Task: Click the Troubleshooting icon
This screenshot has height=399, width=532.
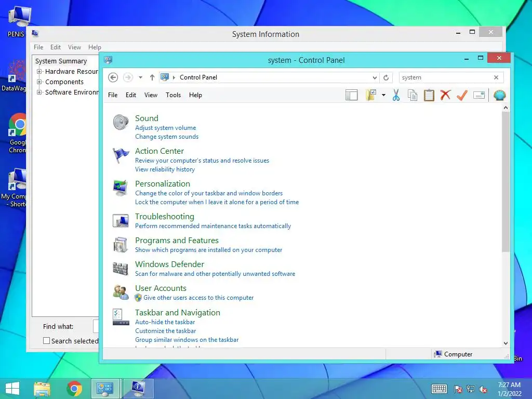Action: [x=121, y=220]
